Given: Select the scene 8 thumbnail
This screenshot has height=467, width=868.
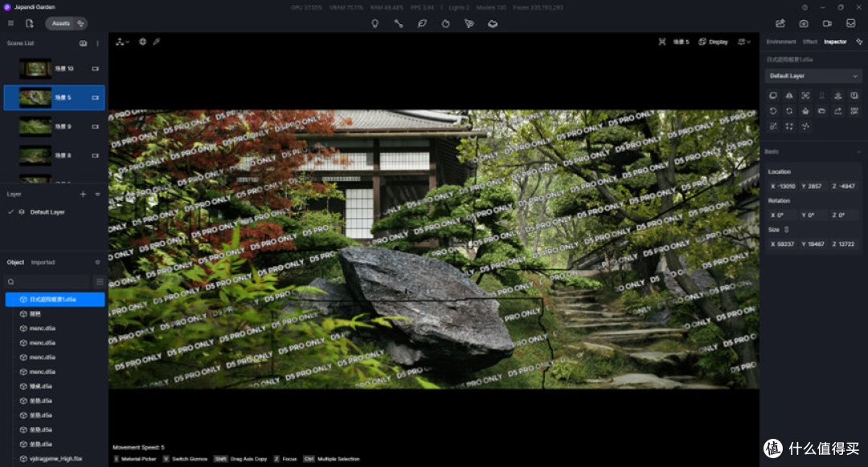Looking at the screenshot, I should 35,155.
